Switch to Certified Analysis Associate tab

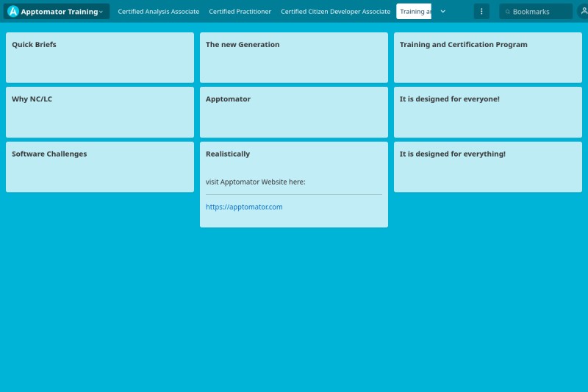click(158, 12)
